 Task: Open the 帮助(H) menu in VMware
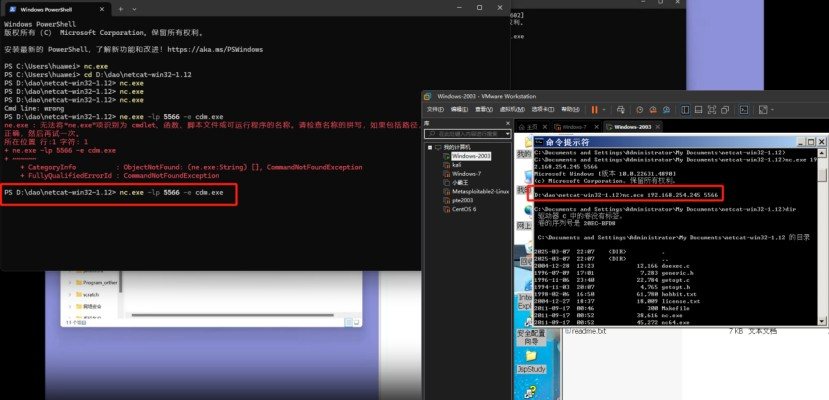570,109
